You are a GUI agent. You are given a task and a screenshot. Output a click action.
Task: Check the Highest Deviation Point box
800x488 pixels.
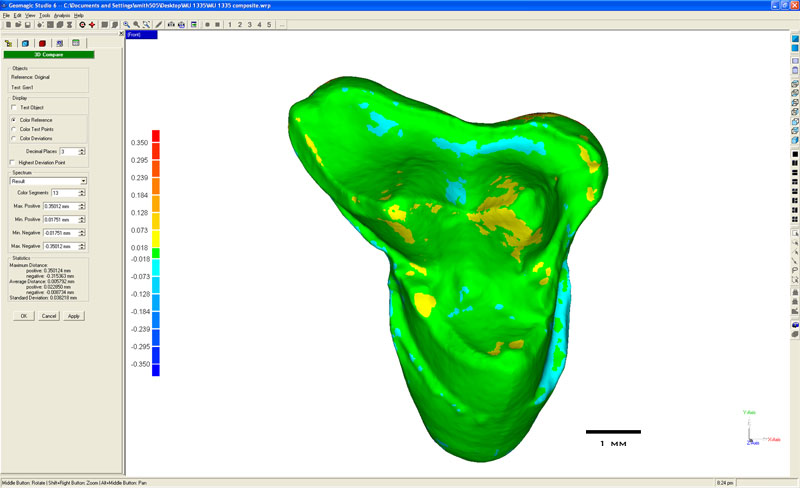(13, 162)
